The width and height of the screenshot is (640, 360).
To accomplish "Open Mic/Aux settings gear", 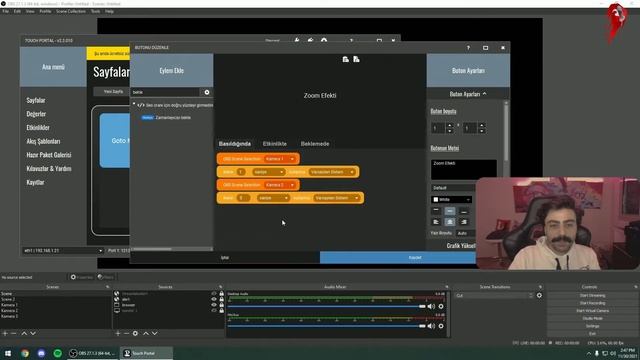I will [441, 326].
